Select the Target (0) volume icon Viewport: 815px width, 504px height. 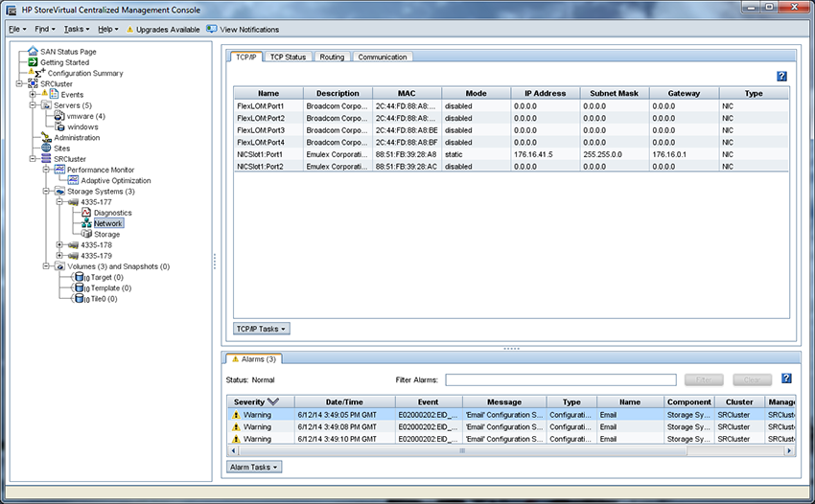pos(81,277)
